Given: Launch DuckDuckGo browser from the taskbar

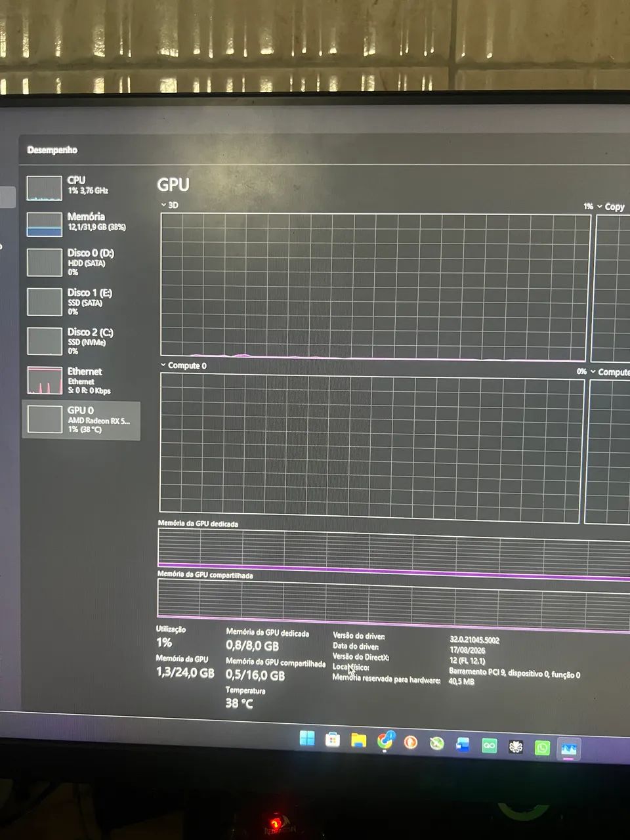Looking at the screenshot, I should (x=411, y=742).
